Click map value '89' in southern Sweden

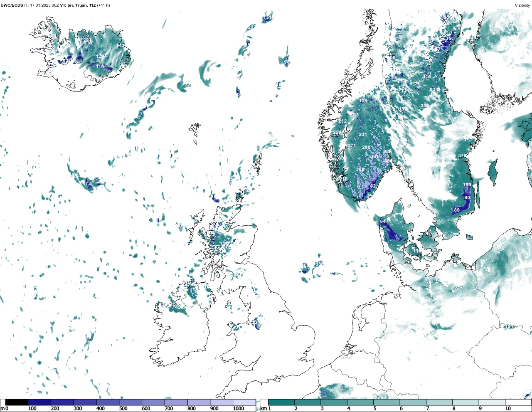(457, 210)
